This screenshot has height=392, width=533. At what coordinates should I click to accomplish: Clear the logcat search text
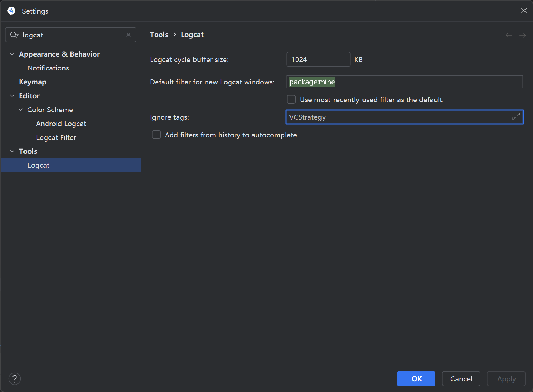coord(129,35)
